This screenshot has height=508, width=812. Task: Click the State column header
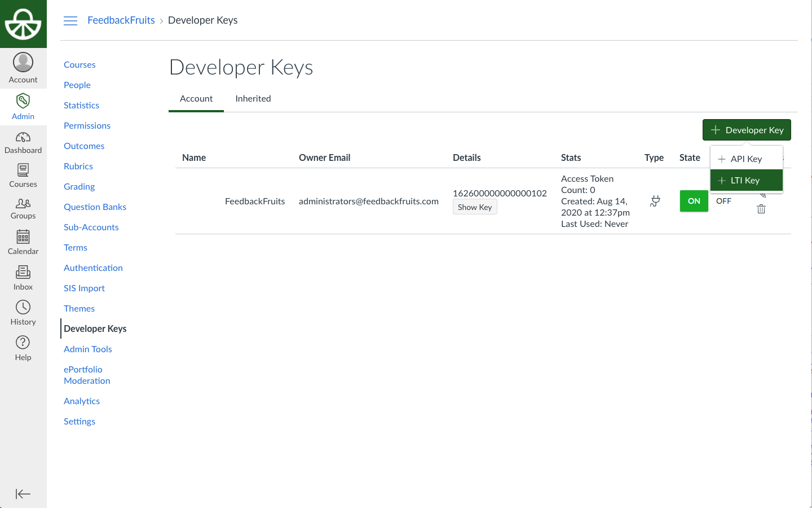690,158
